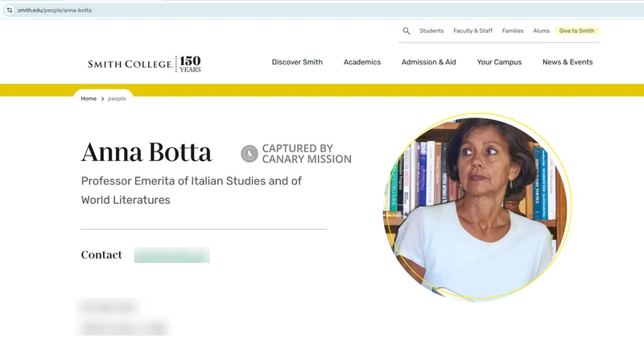The height and width of the screenshot is (340, 644).
Task: Click the Contact label
Action: point(101,255)
